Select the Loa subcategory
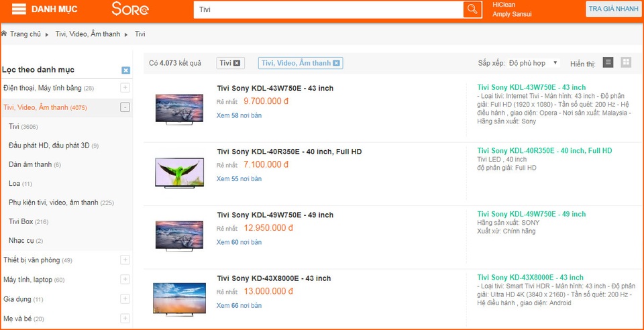 click(14, 183)
